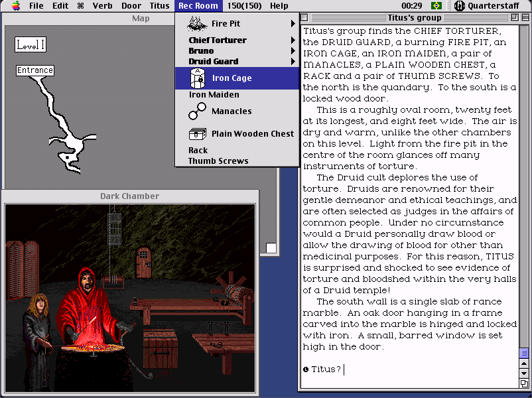Click the Titus's group window close box
Viewport: 532px width, 398px height.
coord(304,17)
